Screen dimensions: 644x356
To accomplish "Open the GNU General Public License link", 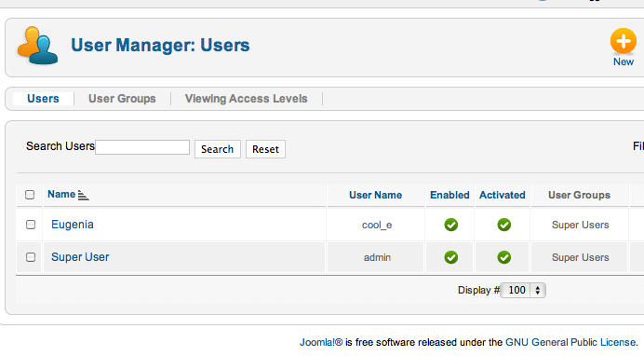I will pyautogui.click(x=570, y=342).
